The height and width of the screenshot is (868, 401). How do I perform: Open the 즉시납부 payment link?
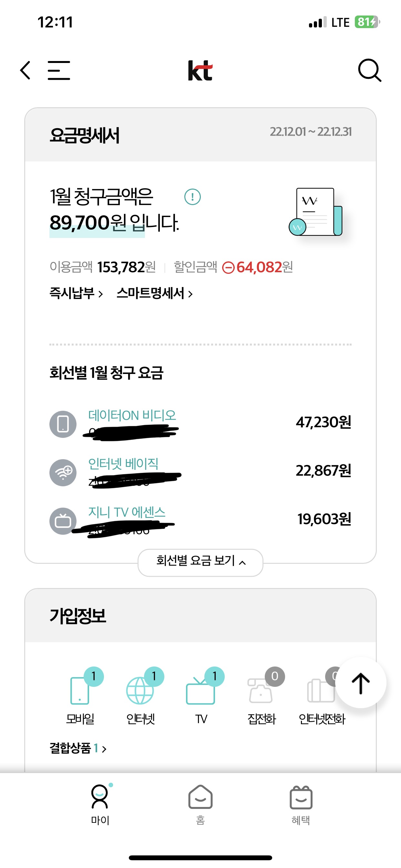(x=76, y=294)
